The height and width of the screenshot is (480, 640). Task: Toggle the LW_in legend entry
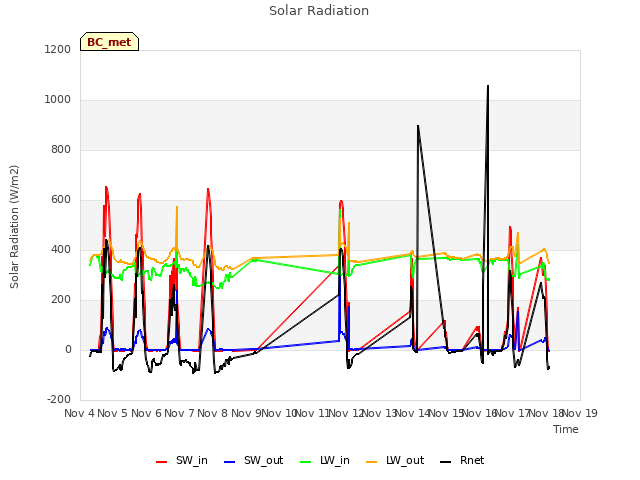click(x=324, y=461)
